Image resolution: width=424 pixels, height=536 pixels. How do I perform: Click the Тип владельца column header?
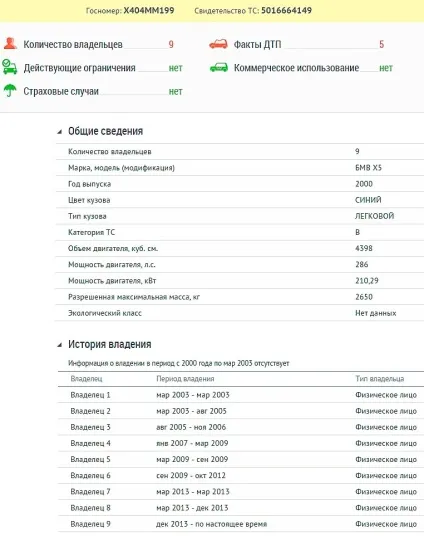pos(380,379)
